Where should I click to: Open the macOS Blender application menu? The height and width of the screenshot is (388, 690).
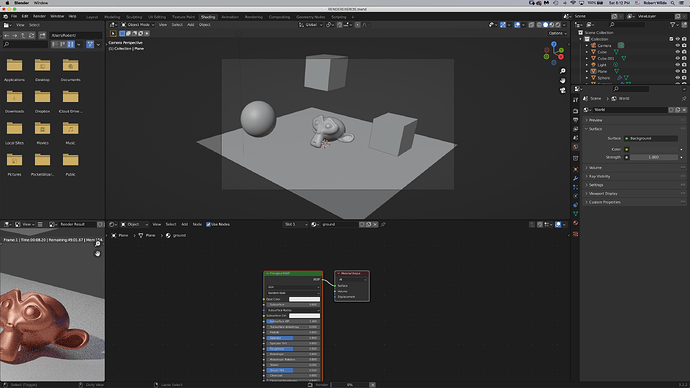click(x=21, y=3)
